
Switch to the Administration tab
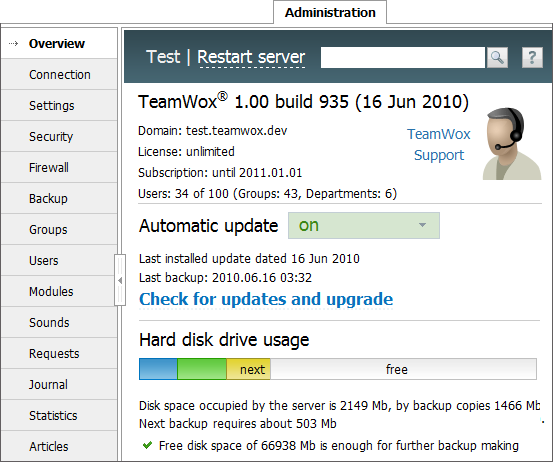(x=330, y=13)
